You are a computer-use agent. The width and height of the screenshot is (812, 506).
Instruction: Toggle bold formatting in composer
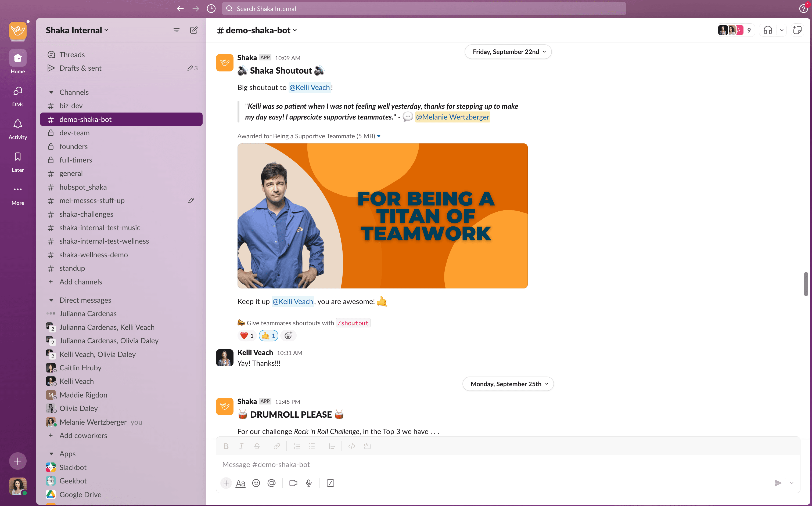tap(226, 446)
